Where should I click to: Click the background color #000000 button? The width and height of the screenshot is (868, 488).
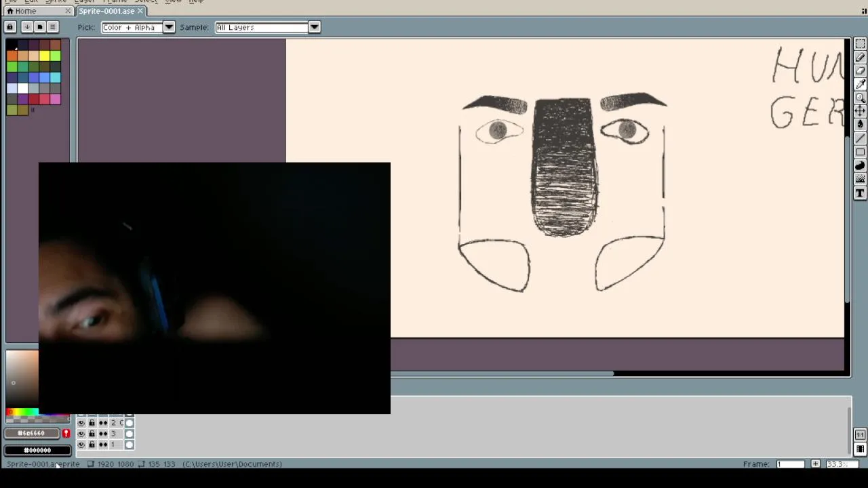[x=37, y=450]
